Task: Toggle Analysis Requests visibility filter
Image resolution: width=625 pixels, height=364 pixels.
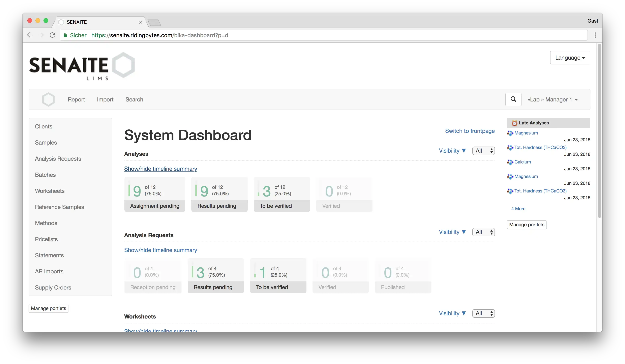Action: 452,232
